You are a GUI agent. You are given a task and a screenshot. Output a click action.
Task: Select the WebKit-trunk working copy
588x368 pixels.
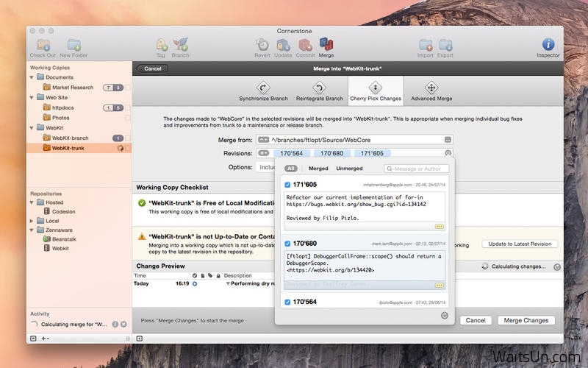tap(79, 149)
